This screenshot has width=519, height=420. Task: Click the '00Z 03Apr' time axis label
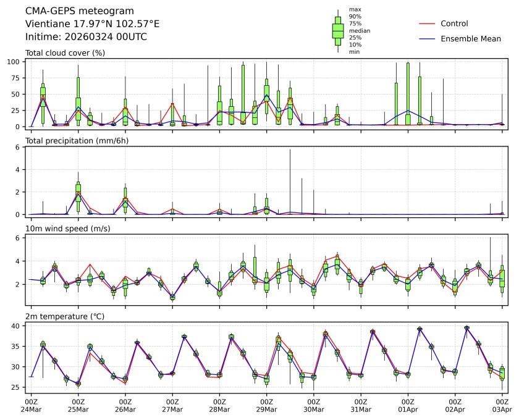coord(502,405)
